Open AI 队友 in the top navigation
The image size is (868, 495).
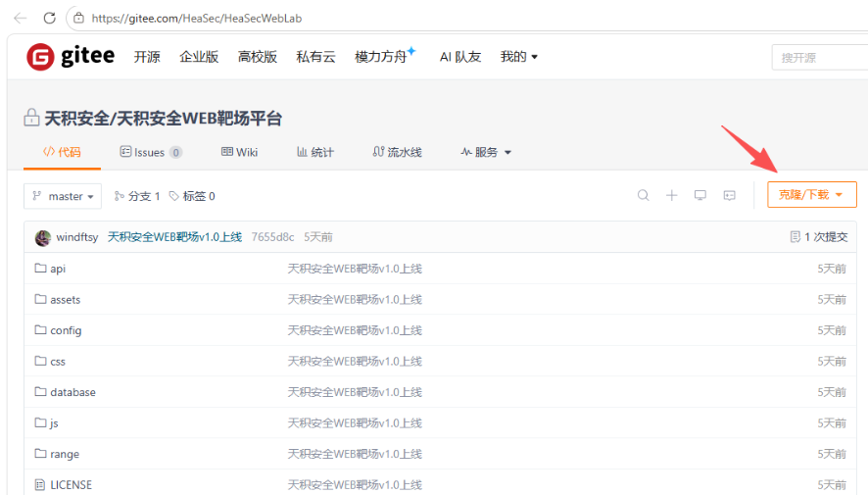[460, 57]
